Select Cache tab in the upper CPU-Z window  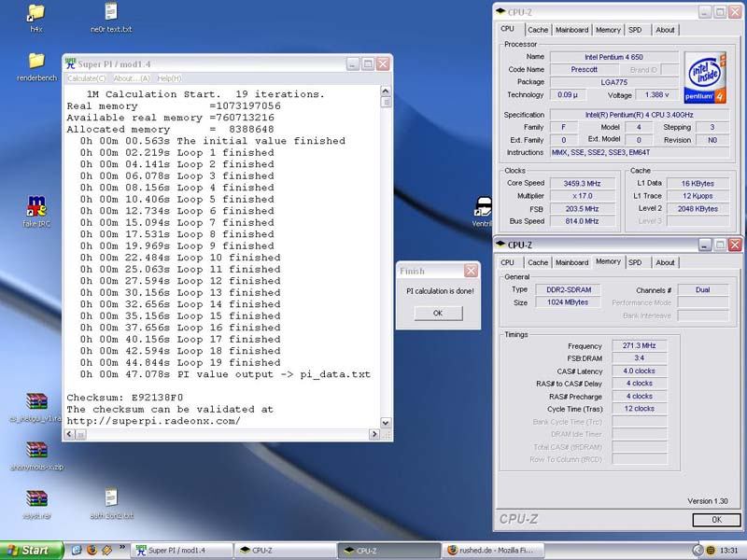pyautogui.click(x=538, y=30)
